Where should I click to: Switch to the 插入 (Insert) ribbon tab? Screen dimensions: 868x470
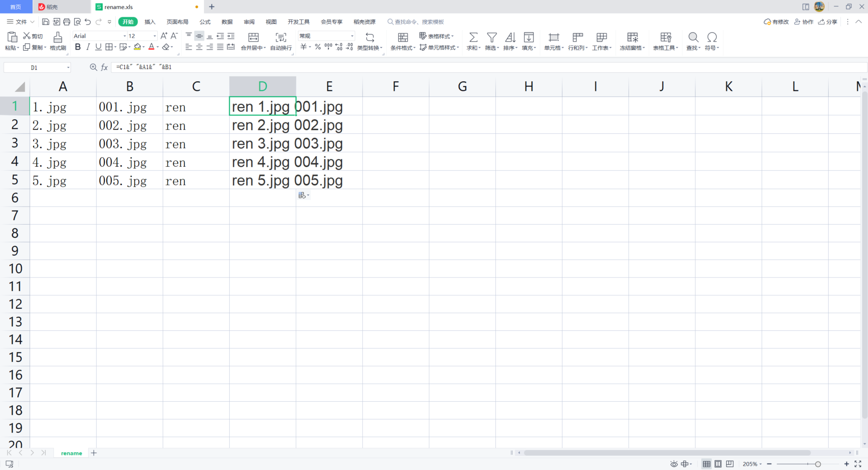coord(150,22)
